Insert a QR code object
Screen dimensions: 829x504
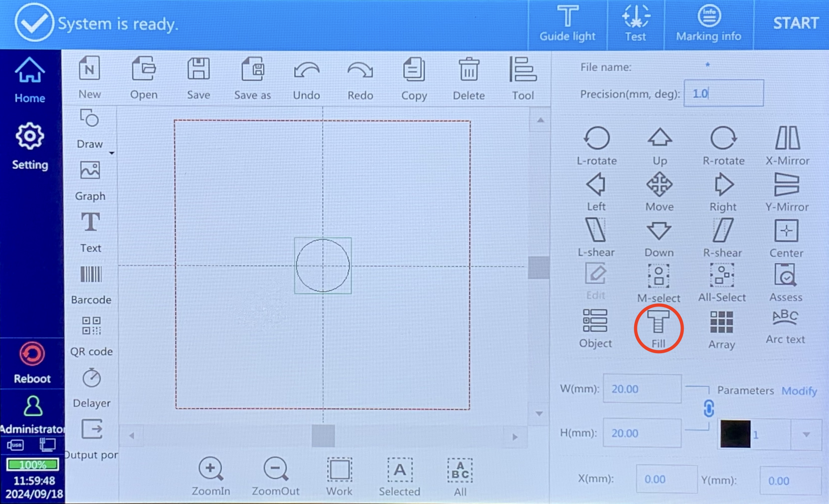[x=91, y=336]
